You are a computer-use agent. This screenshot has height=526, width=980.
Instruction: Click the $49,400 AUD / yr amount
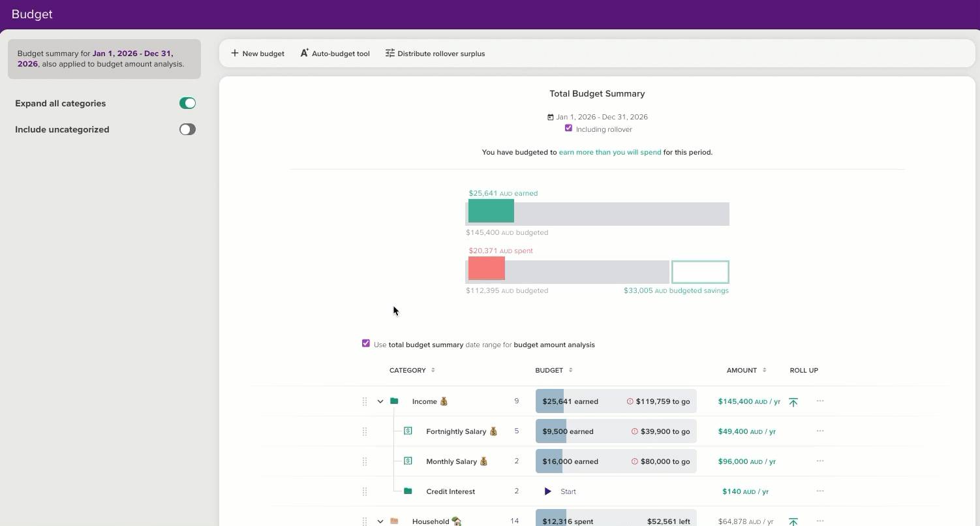pos(747,431)
